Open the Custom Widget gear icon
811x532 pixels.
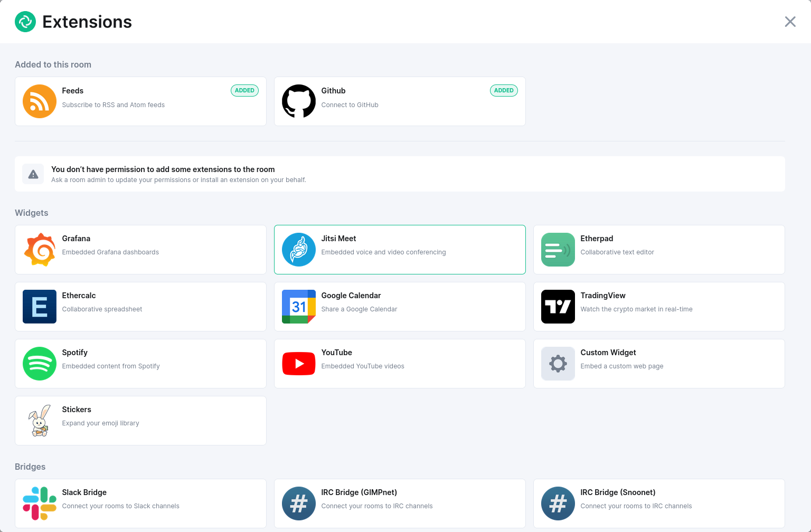tap(558, 364)
